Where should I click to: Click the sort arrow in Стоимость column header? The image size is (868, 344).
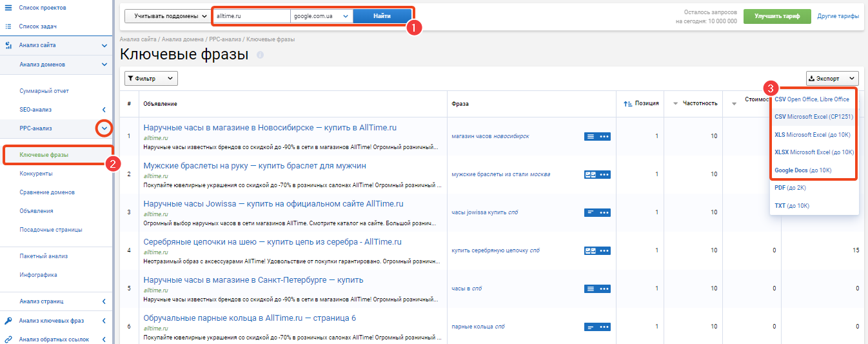734,104
